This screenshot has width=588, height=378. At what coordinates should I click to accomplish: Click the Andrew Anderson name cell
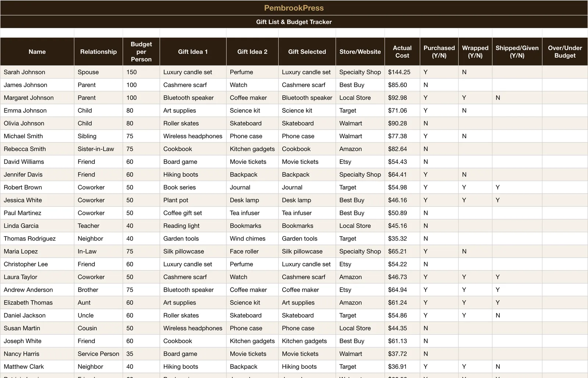pos(37,289)
